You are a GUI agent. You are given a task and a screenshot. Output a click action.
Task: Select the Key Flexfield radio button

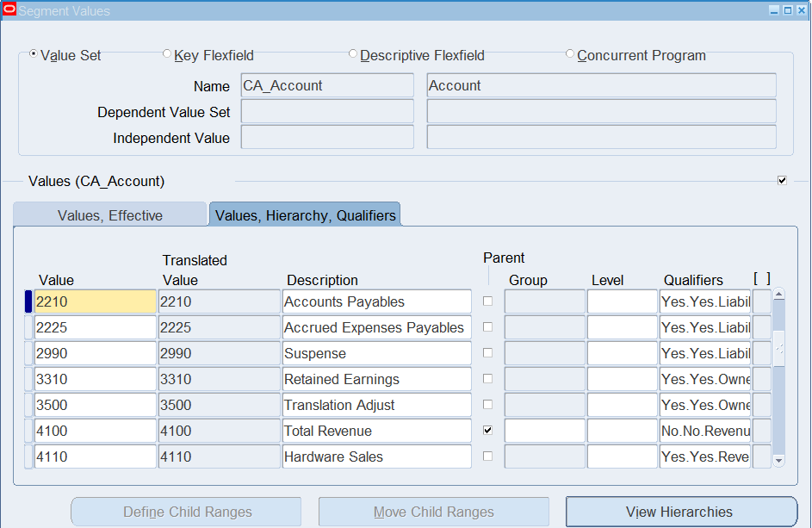[x=167, y=54]
